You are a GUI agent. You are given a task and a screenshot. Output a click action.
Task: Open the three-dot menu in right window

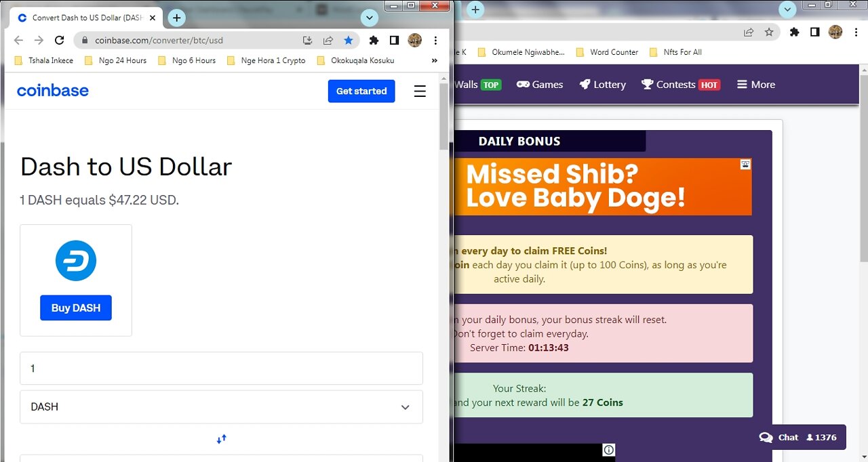click(856, 32)
